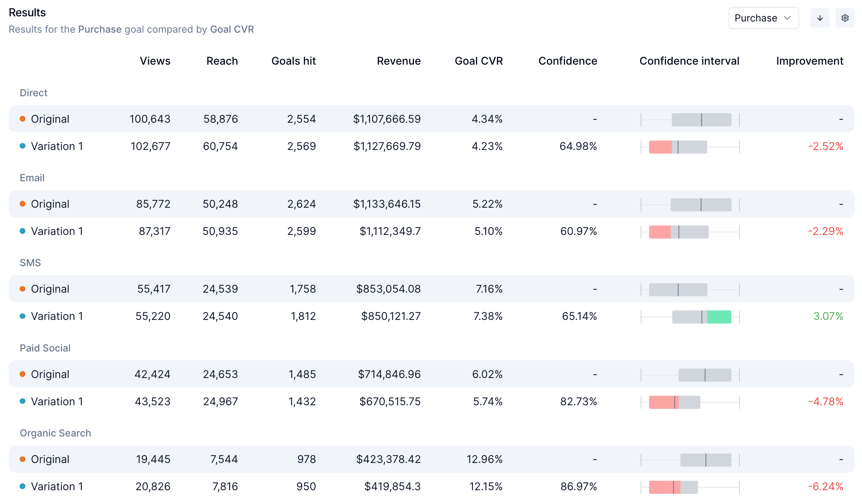Sort by the Views column header
Viewport: 862px width, 504px height.
[155, 61]
